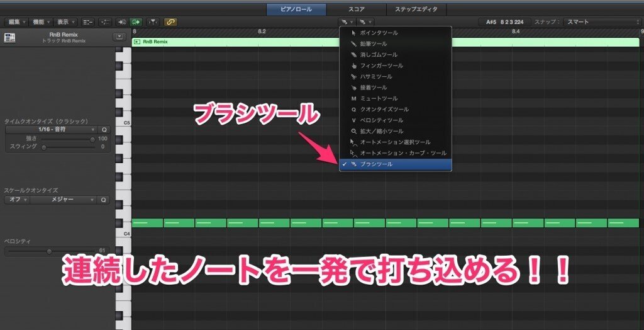This screenshot has height=330, width=644.
Task: Toggle the Catch playhead button
Action: click(153, 22)
